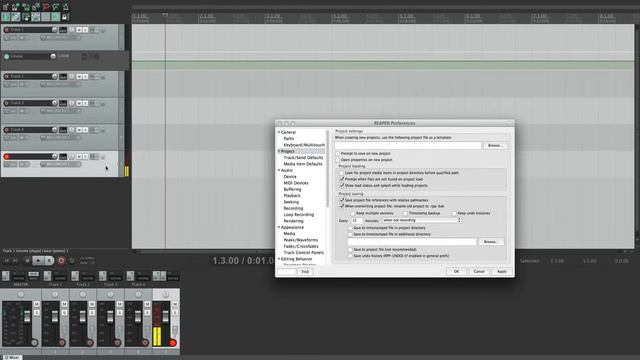The width and height of the screenshot is (640, 360).
Task: Select Keyboard/Multitouch in preferences tree
Action: click(304, 145)
